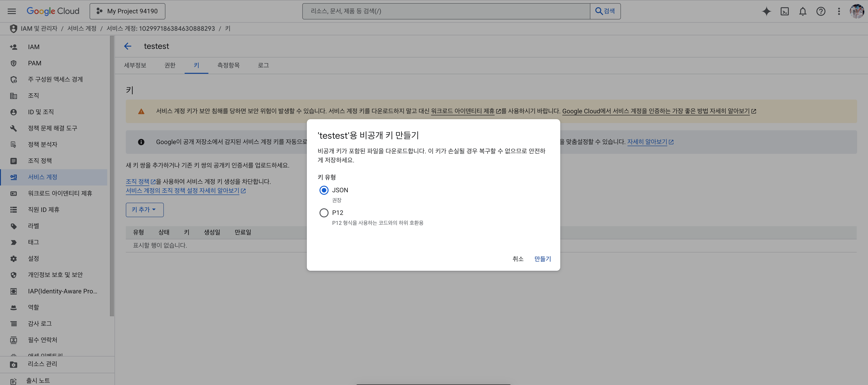
Task: Open the 워크로드 아이덴티티 제휴 link in warning
Action: pyautogui.click(x=462, y=111)
